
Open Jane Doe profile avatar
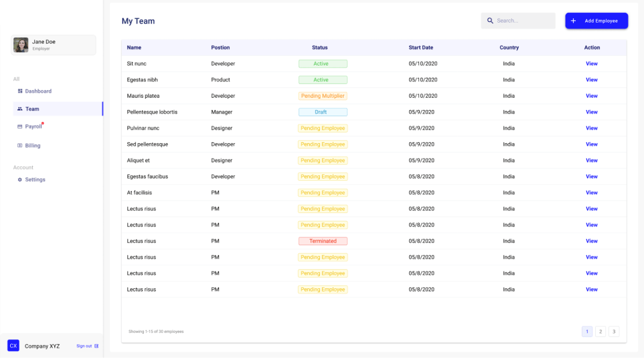pos(21,45)
